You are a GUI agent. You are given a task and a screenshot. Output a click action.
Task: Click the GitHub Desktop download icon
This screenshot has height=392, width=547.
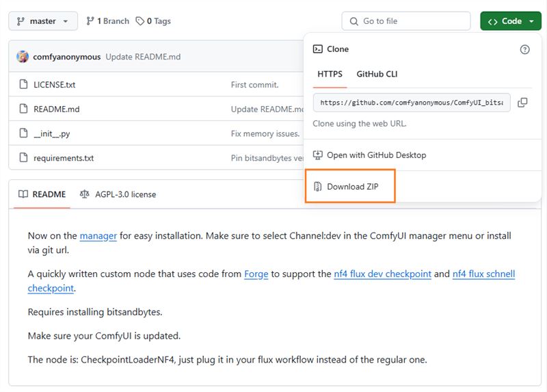317,155
